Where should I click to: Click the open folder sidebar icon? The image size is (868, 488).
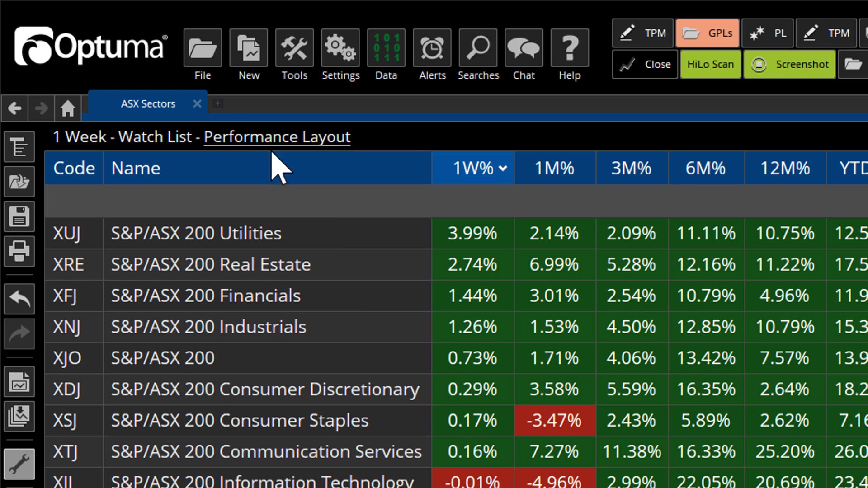(19, 182)
